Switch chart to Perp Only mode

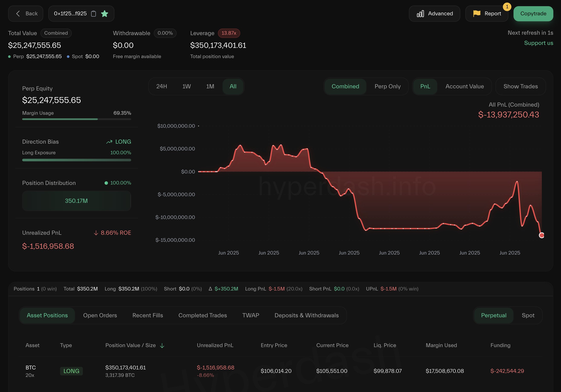coord(387,86)
